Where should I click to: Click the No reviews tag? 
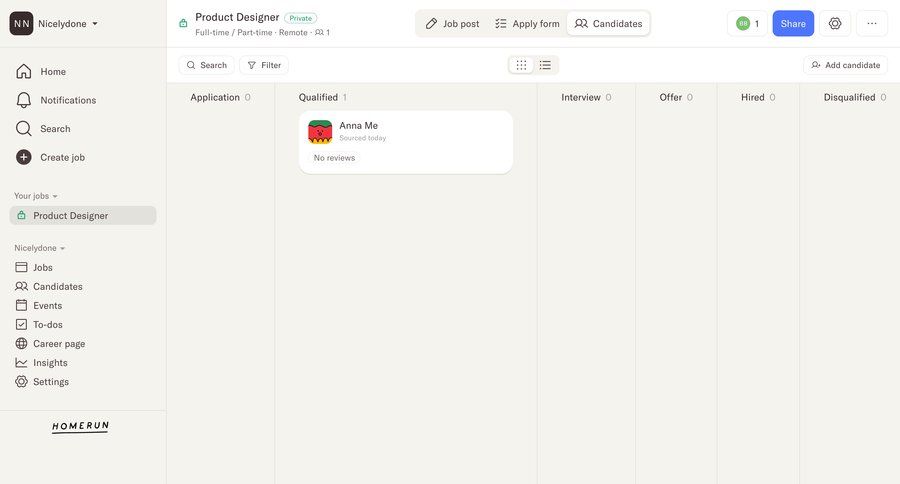(334, 158)
